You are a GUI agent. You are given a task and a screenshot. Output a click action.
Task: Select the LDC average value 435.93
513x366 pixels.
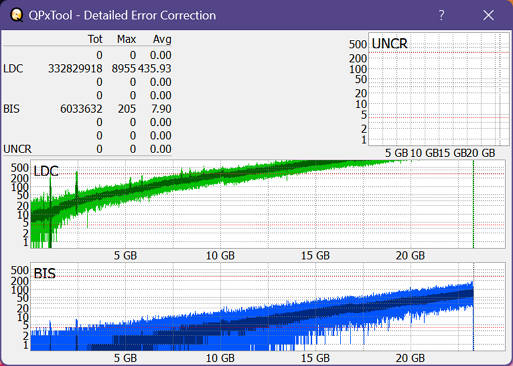pos(155,69)
